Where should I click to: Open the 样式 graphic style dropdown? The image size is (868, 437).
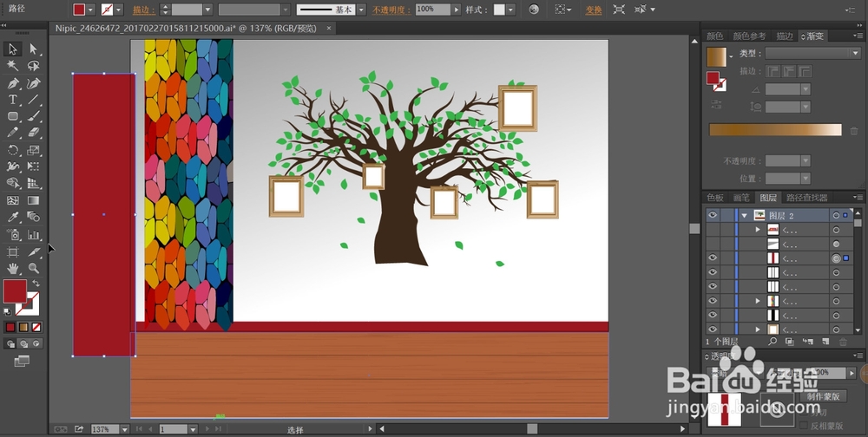pyautogui.click(x=510, y=10)
